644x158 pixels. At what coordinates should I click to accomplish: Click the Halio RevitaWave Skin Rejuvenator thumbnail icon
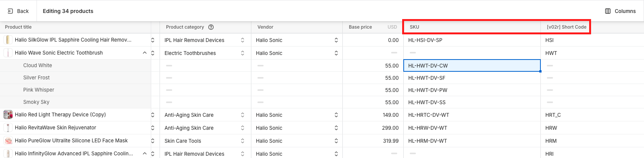(8, 127)
